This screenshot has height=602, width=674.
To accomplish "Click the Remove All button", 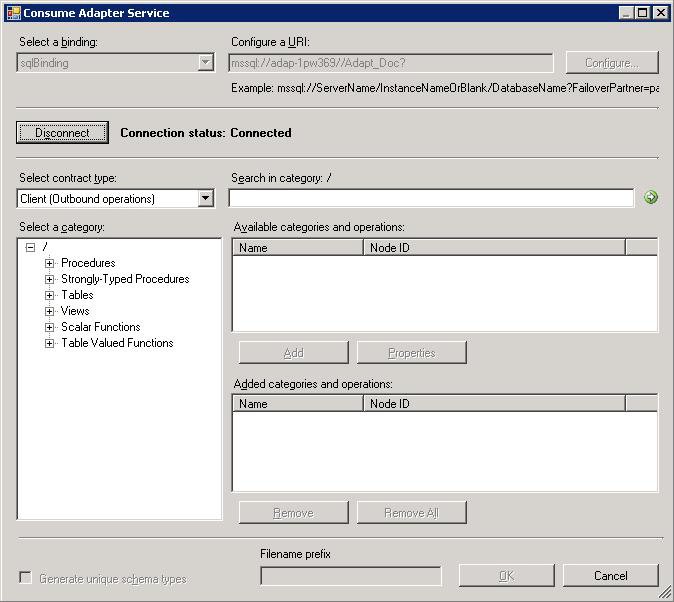I will pos(411,513).
